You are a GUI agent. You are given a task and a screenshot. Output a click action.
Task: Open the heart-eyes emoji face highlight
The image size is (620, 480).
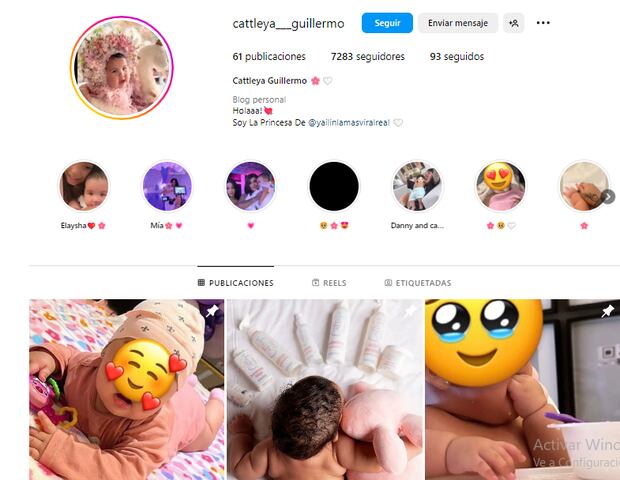tap(501, 186)
